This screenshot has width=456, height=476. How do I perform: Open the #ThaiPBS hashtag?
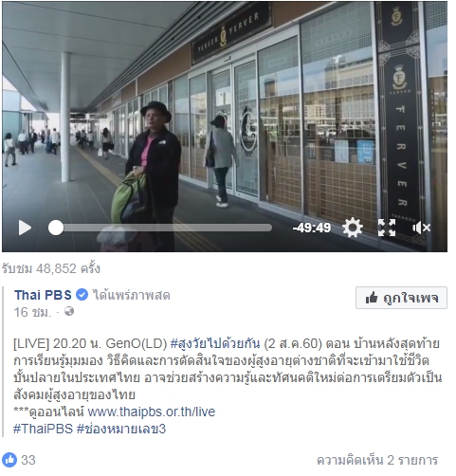(43, 429)
